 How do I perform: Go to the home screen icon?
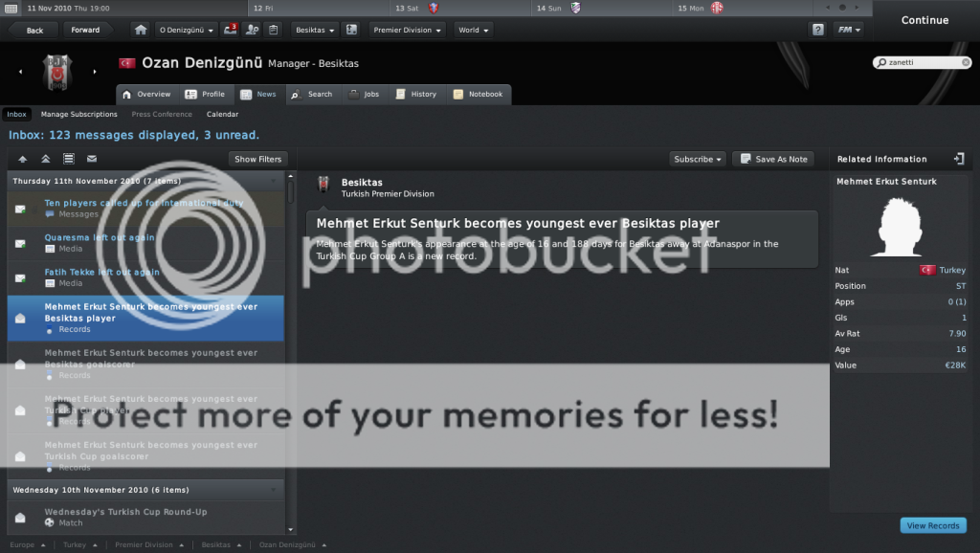point(141,30)
